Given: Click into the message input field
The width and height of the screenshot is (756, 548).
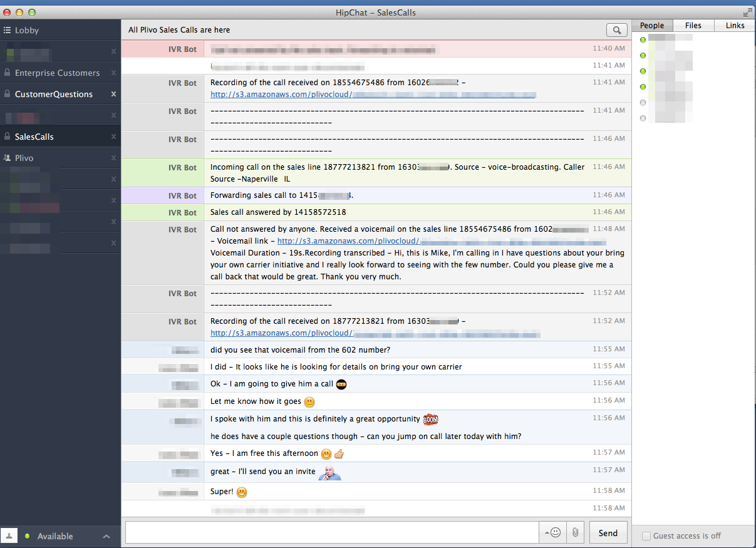Looking at the screenshot, I should [x=332, y=532].
